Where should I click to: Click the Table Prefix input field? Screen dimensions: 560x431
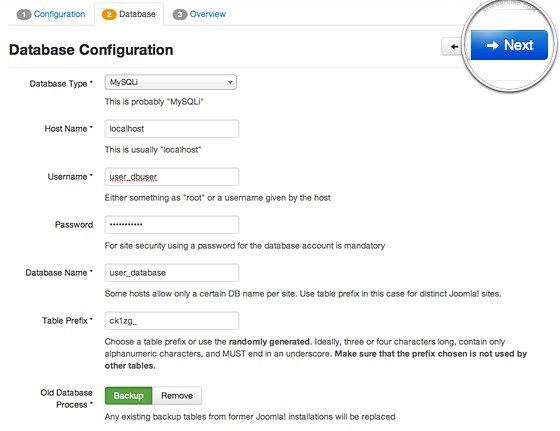click(172, 321)
